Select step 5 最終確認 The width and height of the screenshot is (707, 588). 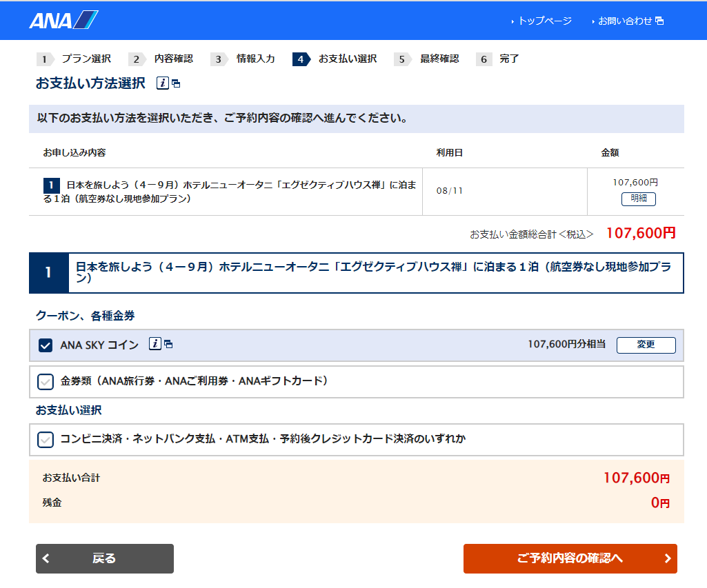426,59
